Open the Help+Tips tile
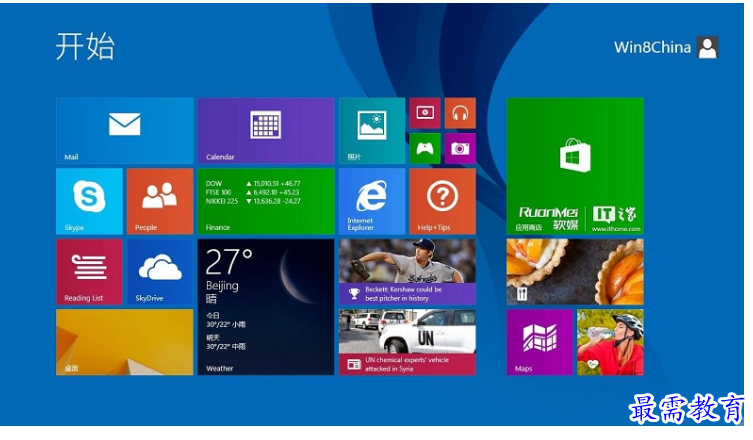 [x=443, y=201]
